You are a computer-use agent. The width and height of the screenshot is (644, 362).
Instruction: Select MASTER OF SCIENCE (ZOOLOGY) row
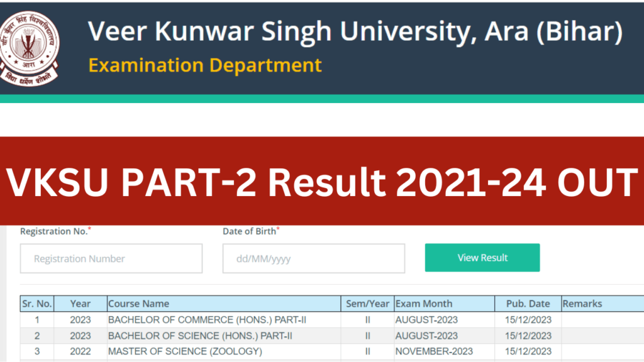[x=332, y=351]
